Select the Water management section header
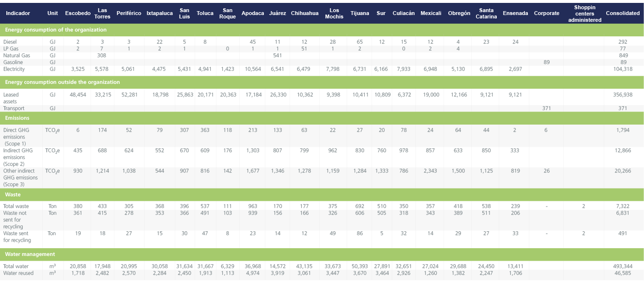 [30, 254]
